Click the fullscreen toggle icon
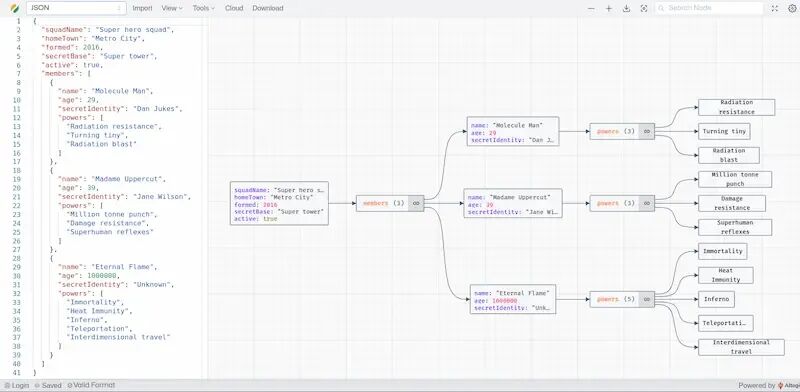 point(774,8)
